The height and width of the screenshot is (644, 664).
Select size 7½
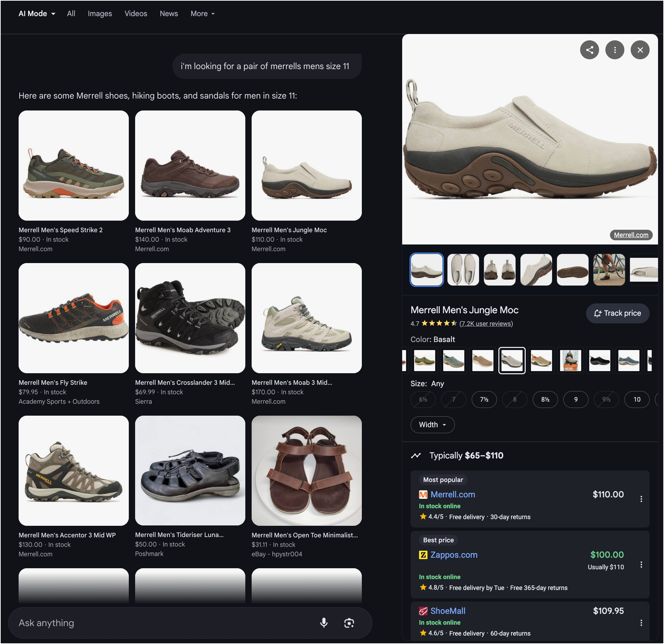(x=484, y=400)
